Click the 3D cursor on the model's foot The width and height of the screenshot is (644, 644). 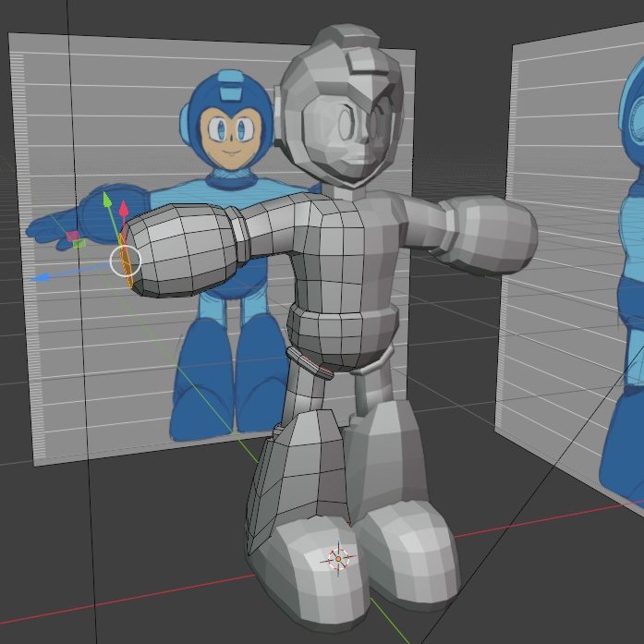[x=338, y=559]
